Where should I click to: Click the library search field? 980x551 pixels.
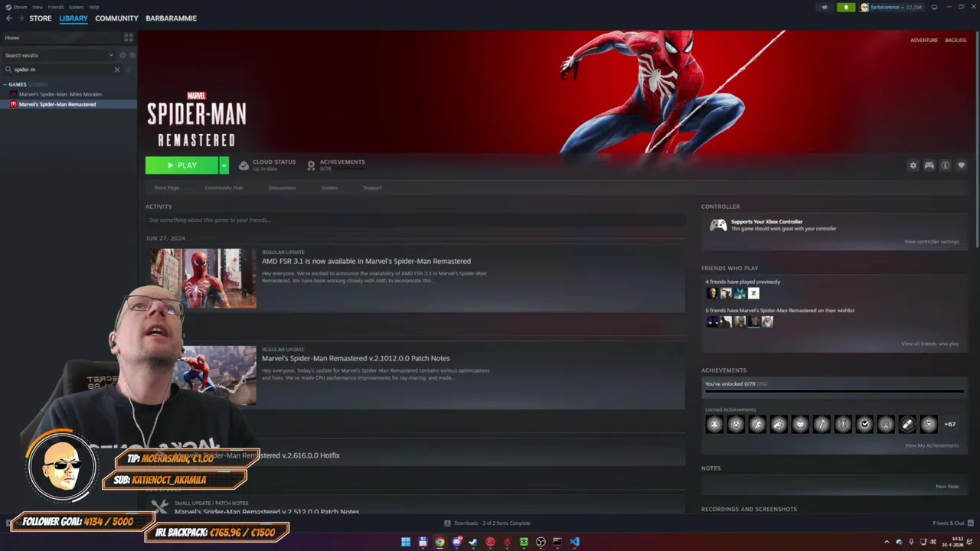coord(63,70)
